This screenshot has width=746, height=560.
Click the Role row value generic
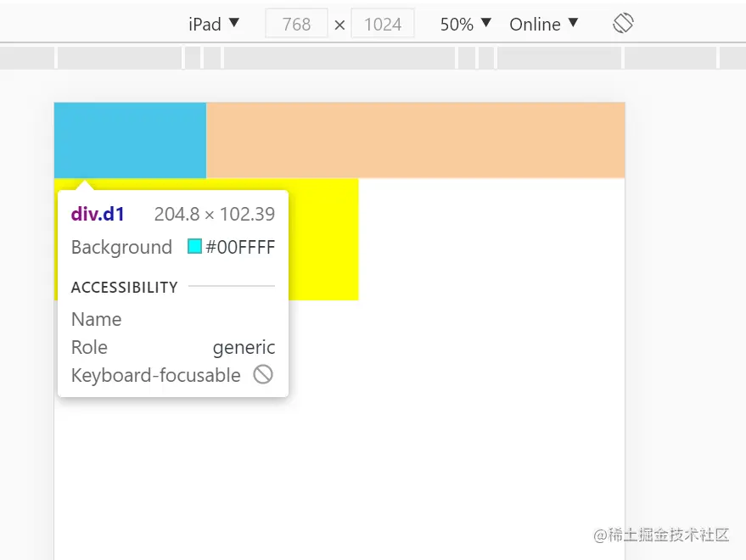(244, 347)
